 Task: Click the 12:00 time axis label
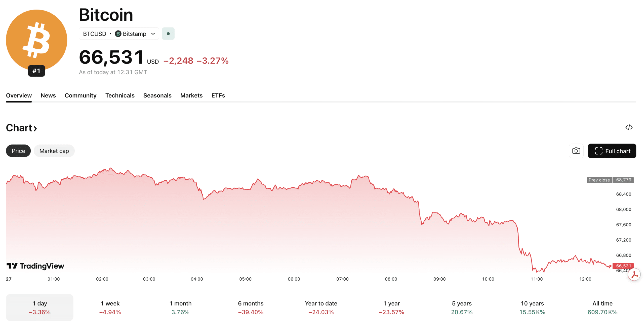click(x=585, y=279)
